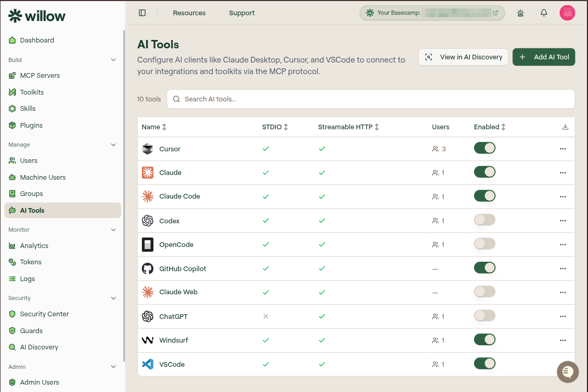This screenshot has width=588, height=392.
Task: Click the Willow logo
Action: click(x=37, y=16)
